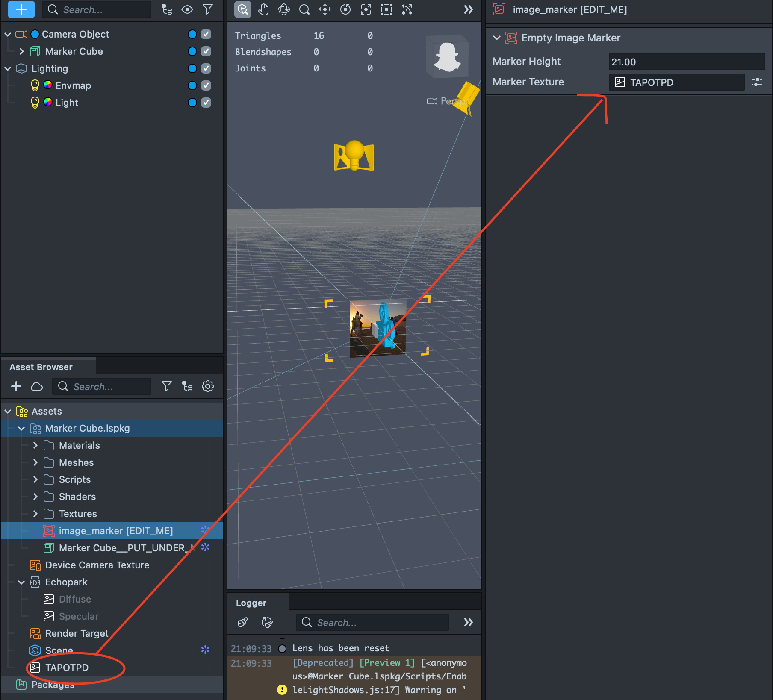
Task: Select image_marker [EDIT_ME] asset
Action: (x=112, y=531)
